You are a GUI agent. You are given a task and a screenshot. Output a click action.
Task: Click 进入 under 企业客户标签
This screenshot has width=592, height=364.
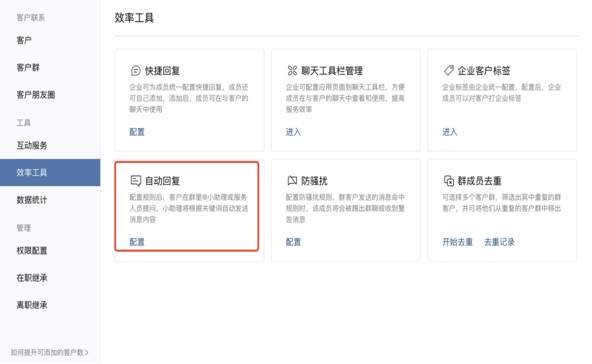pos(449,132)
